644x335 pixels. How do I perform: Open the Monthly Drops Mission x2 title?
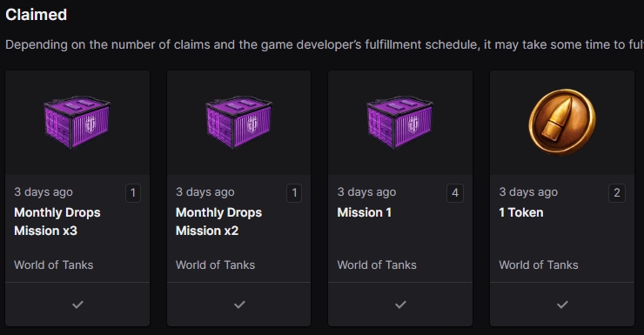pyautogui.click(x=219, y=222)
